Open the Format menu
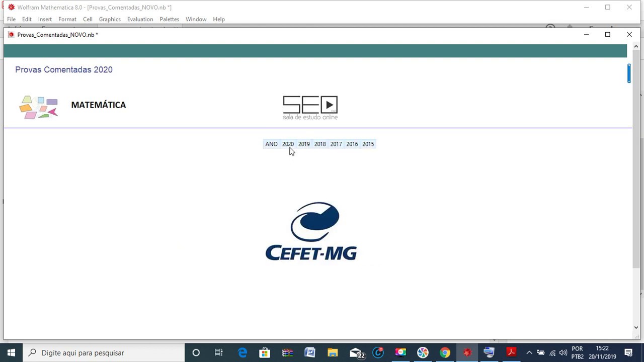 (67, 19)
